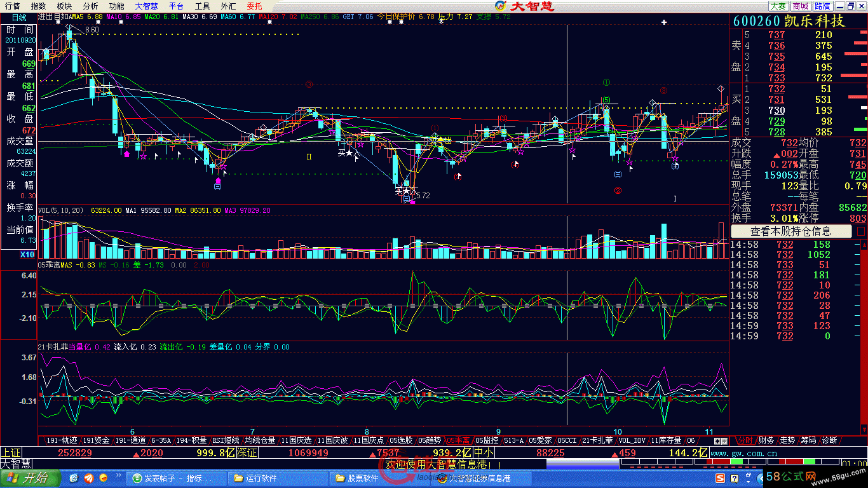Select the 05监控 indicator tab

[x=487, y=440]
